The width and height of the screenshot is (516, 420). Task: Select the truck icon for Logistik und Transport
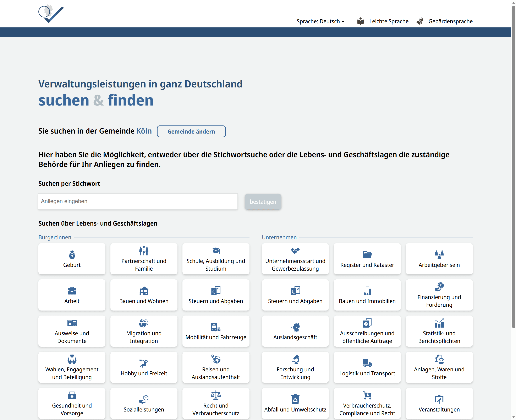pyautogui.click(x=367, y=363)
